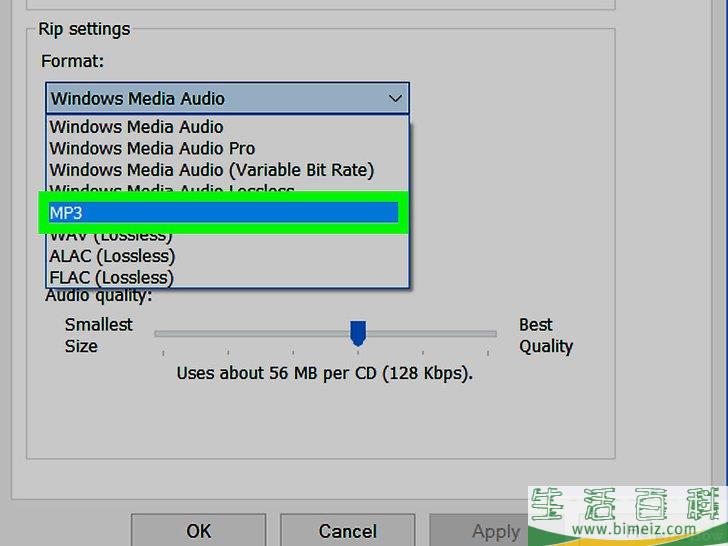Click the Smallest Size label

[x=98, y=335]
